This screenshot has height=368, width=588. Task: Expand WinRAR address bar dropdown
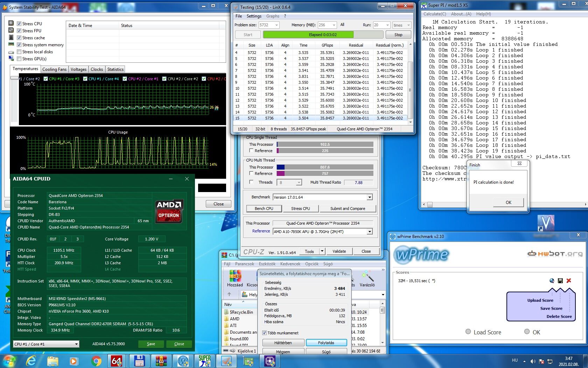[383, 295]
